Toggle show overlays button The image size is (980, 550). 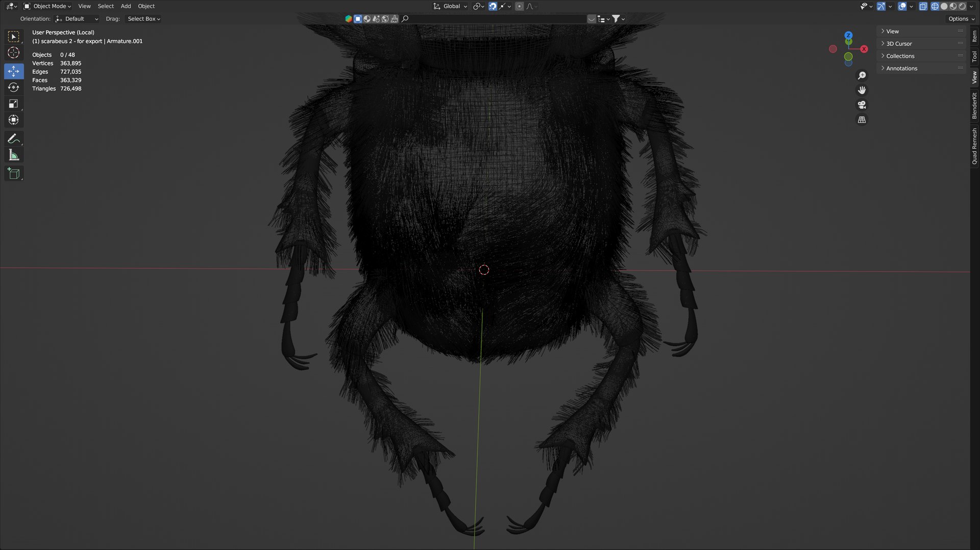pyautogui.click(x=902, y=6)
